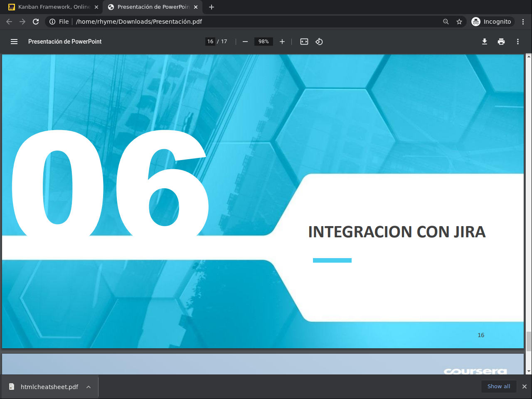Reload the current page

pyautogui.click(x=36, y=22)
